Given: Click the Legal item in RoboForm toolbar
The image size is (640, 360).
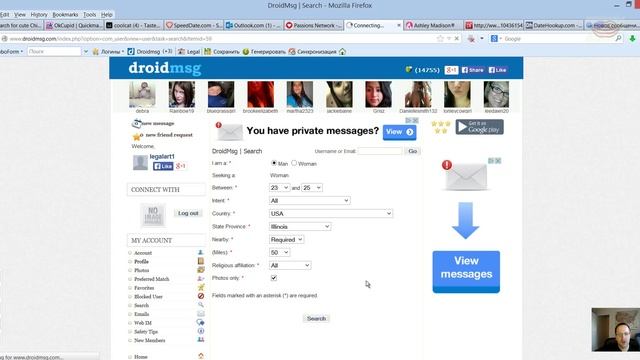Looking at the screenshot, I should point(189,51).
